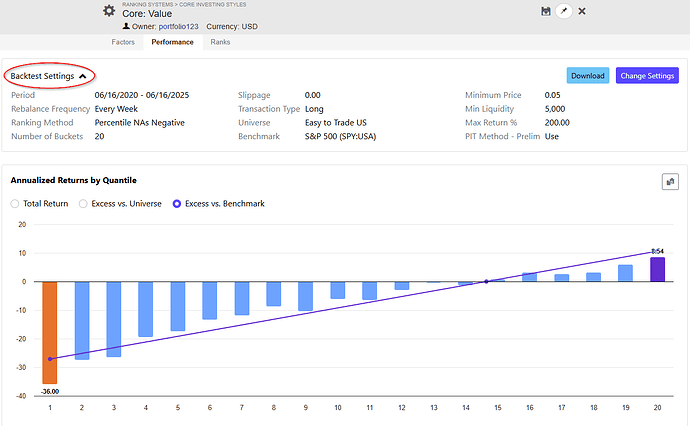Select the Performance tab
The height and width of the screenshot is (426, 690).
(172, 42)
